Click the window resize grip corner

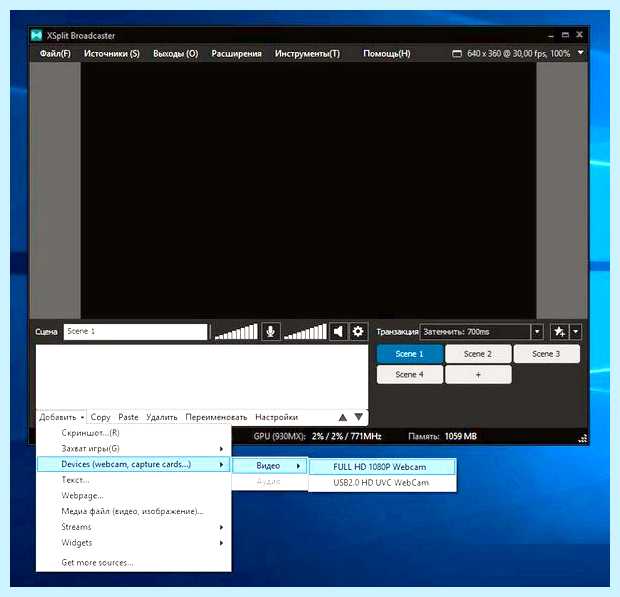(x=582, y=439)
